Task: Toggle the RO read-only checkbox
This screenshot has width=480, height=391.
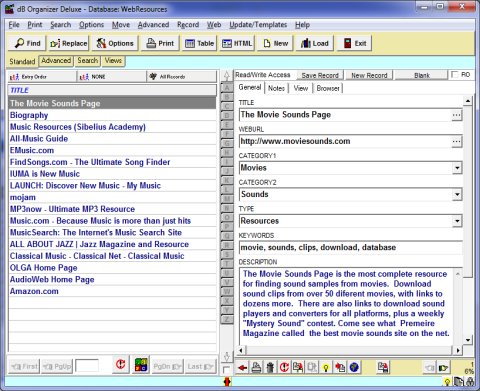Action: [455, 74]
